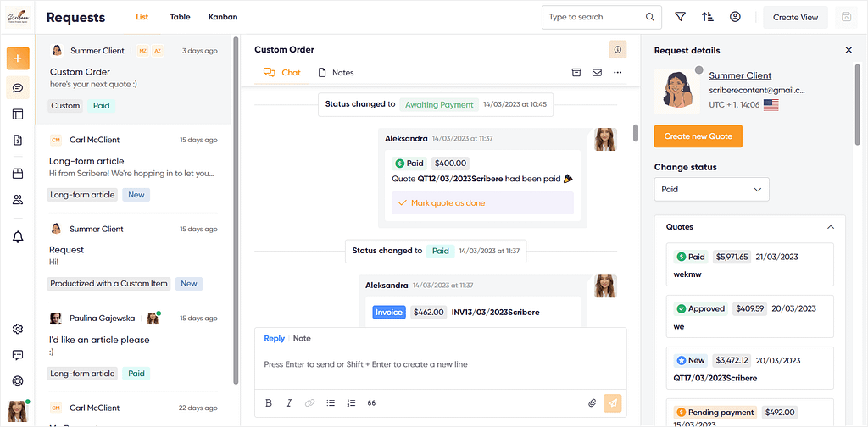
Task: Open Summer Client's Request item
Action: click(133, 258)
